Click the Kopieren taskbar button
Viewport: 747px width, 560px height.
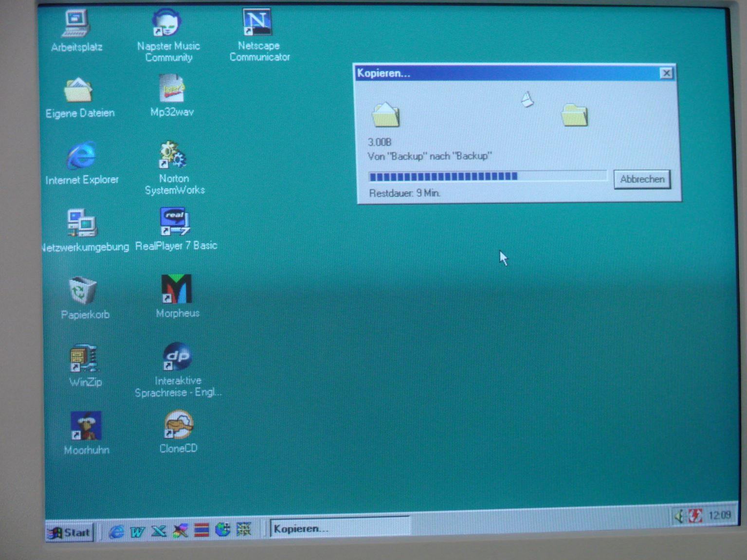pos(340,527)
